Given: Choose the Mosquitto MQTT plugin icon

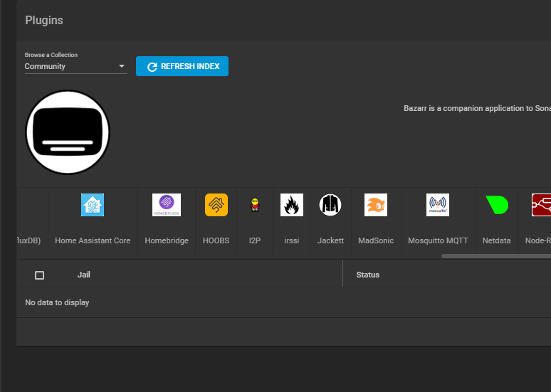Looking at the screenshot, I should pos(438,205).
